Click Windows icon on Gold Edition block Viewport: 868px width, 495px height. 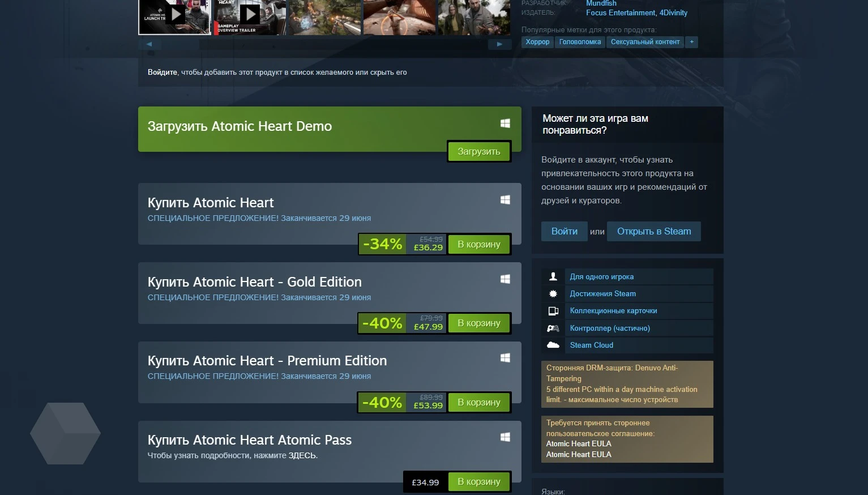tap(505, 279)
